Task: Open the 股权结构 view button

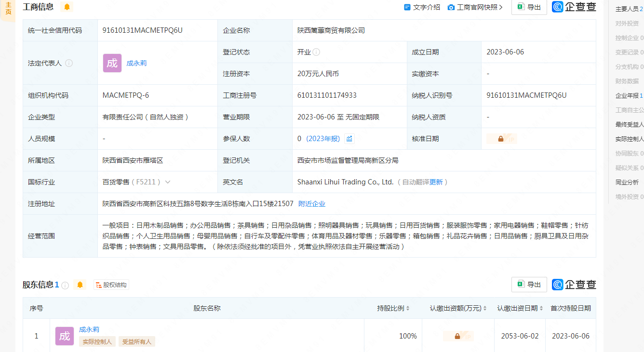Action: coord(111,285)
